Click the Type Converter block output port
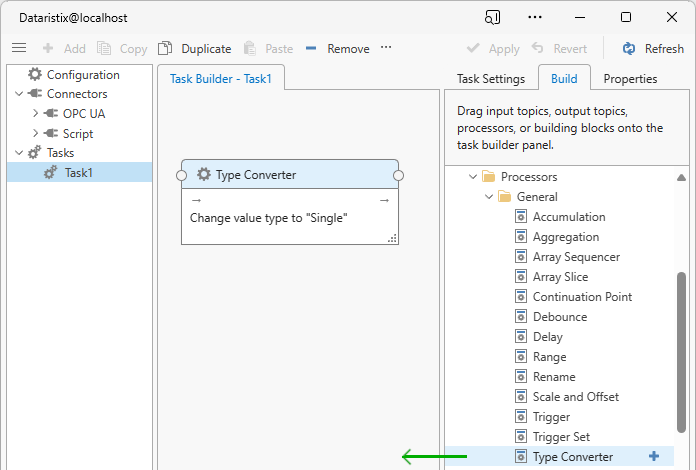 click(399, 176)
